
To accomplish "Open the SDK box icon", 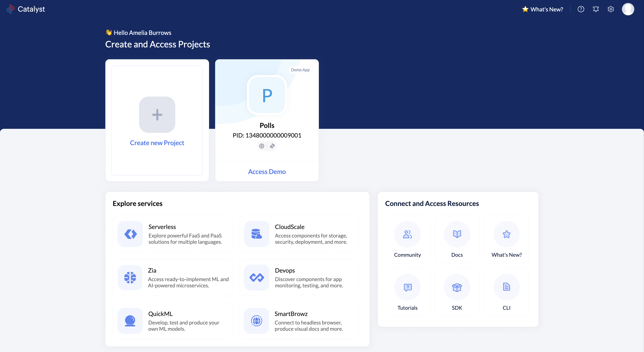I will point(457,287).
